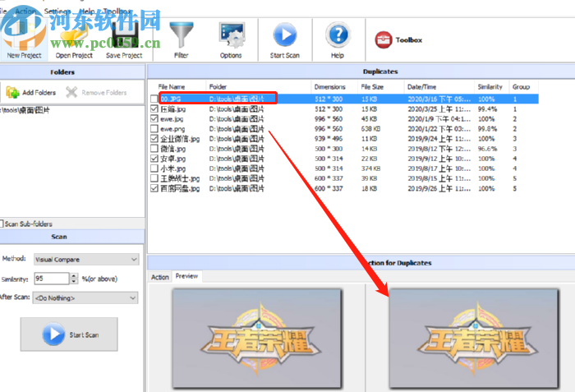Toggle checkbox for 安卓.jpg row
Viewport: 575px width, 392px height.
tap(154, 158)
